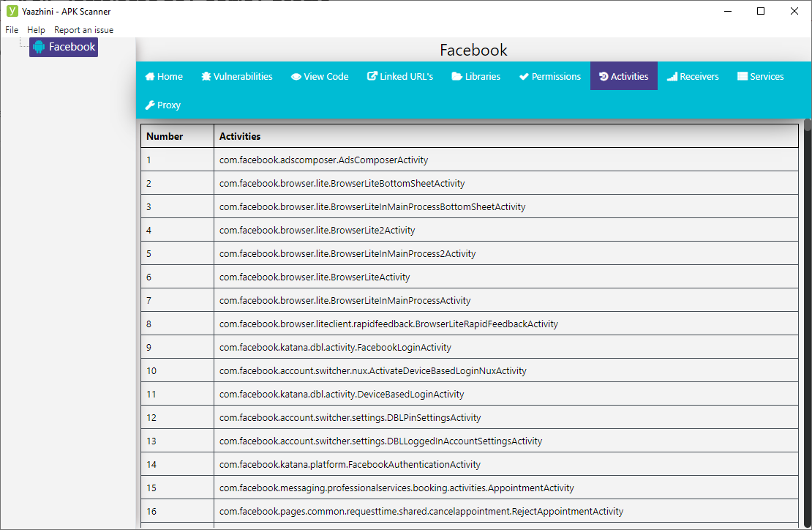The image size is (812, 530).
Task: Open the Help menu
Action: pos(37,30)
